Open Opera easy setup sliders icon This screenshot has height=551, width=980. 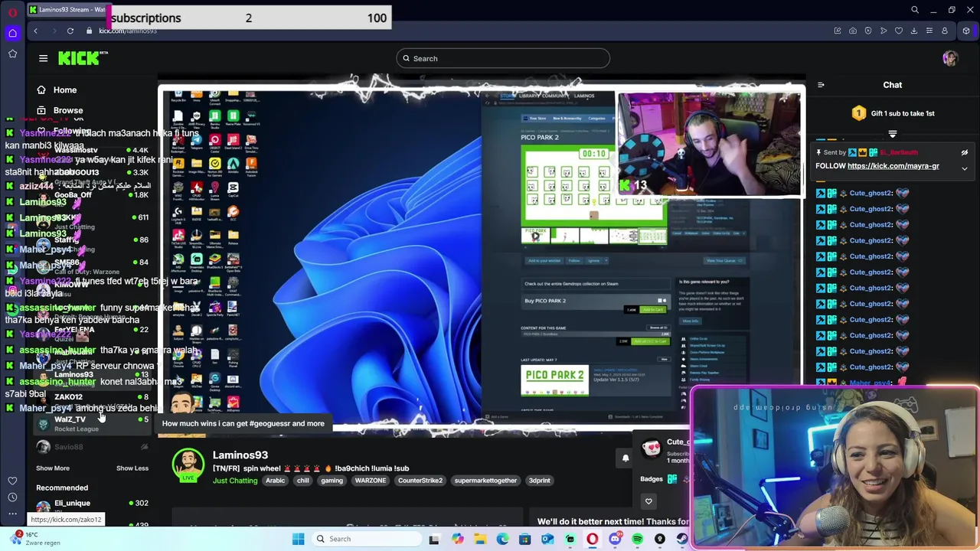coord(929,31)
